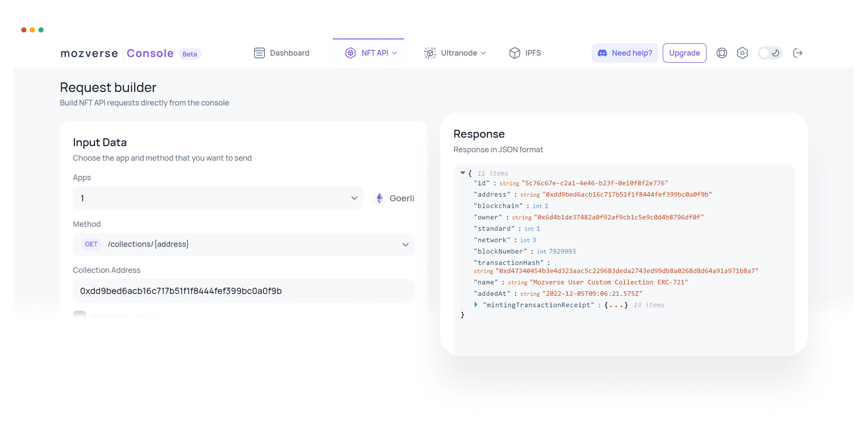Collapse the root JSON object
This screenshot has height=434, width=868.
(463, 173)
